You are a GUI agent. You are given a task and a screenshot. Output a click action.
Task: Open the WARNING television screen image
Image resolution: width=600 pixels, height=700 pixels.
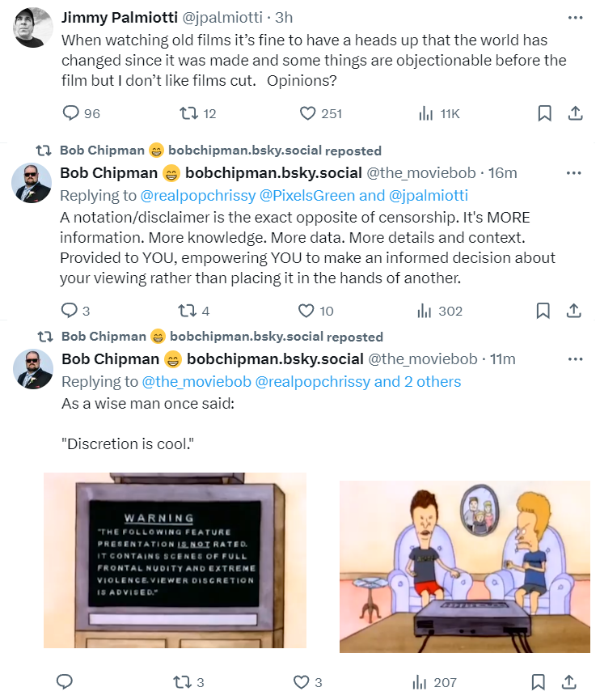click(x=175, y=560)
